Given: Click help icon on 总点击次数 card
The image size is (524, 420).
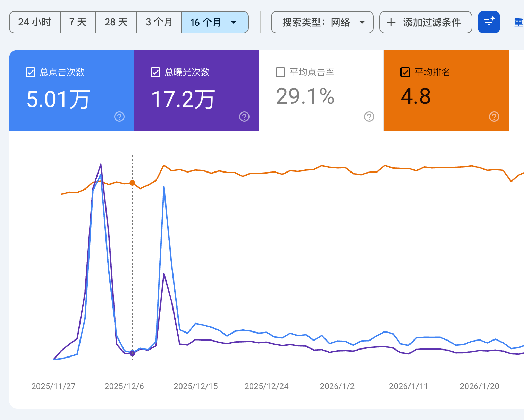Looking at the screenshot, I should (x=119, y=117).
